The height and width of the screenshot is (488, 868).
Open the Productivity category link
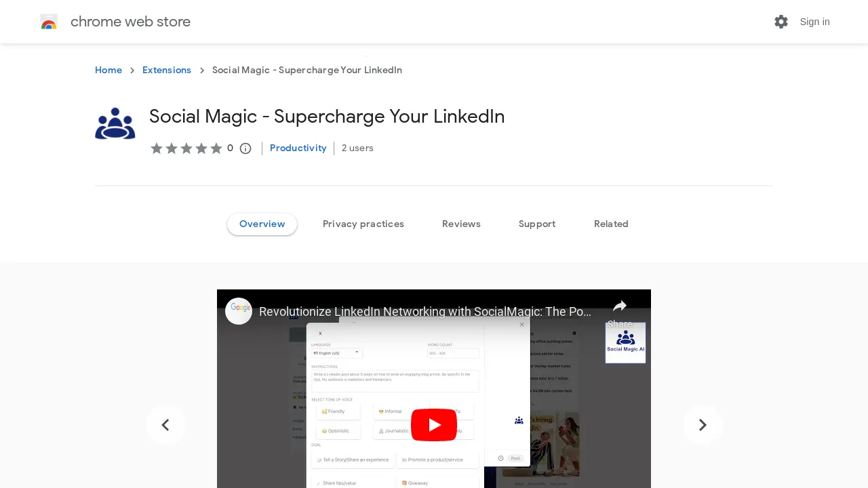click(298, 148)
